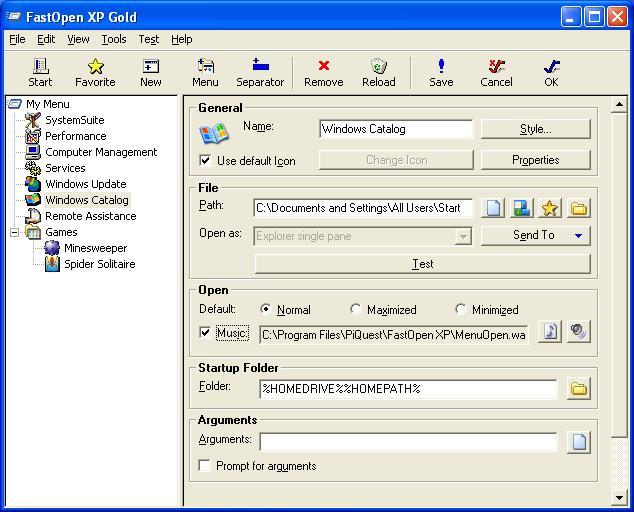Browse for Startup Folder with folder icon
This screenshot has height=512, width=634.
(579, 389)
